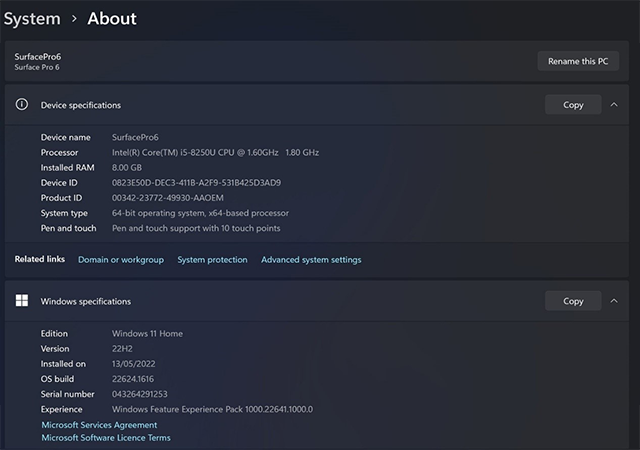Select the Device ID value text
Screen dimensions: 640x450
(196, 183)
